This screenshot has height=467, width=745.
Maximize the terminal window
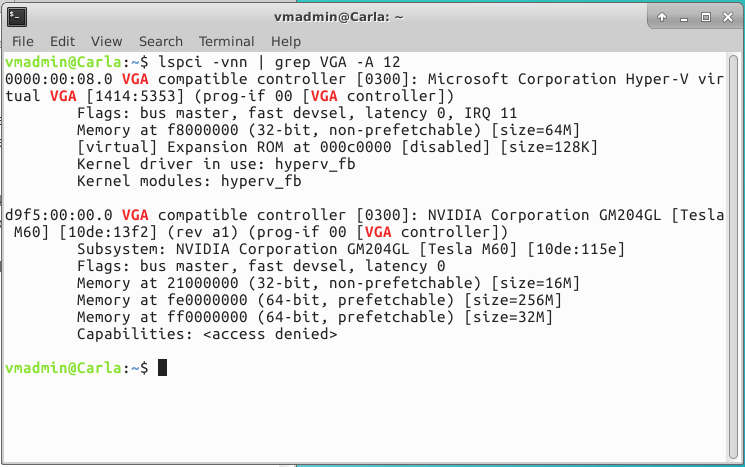pyautogui.click(x=706, y=18)
